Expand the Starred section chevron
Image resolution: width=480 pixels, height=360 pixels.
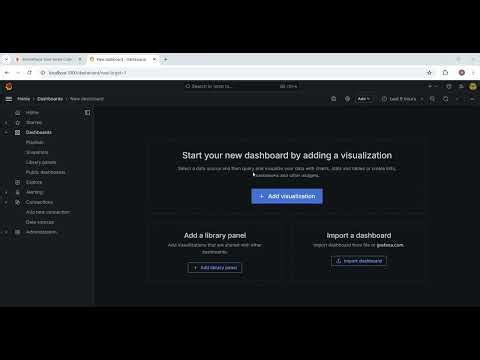click(x=6, y=123)
